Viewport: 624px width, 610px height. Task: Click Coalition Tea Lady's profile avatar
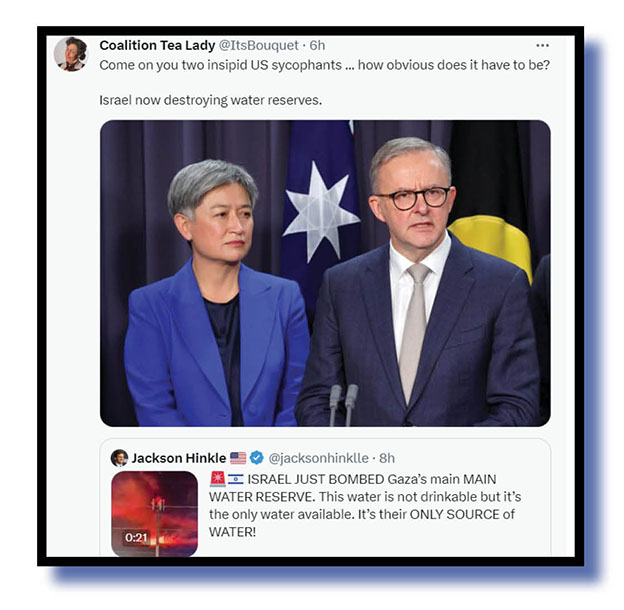tap(71, 54)
